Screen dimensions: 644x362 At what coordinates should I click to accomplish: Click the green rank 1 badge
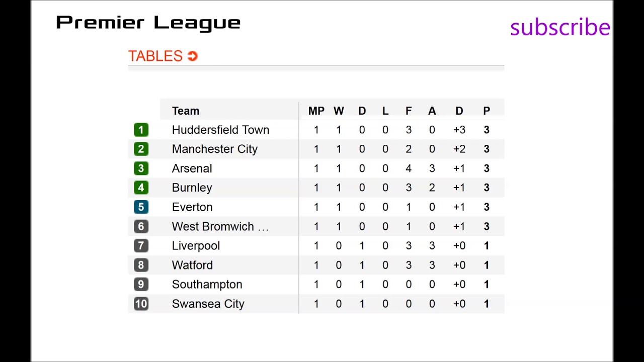pos(141,130)
